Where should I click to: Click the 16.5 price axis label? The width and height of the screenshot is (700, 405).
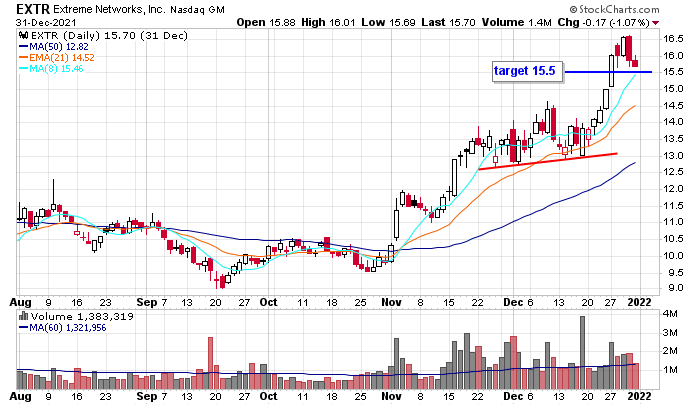(x=673, y=39)
